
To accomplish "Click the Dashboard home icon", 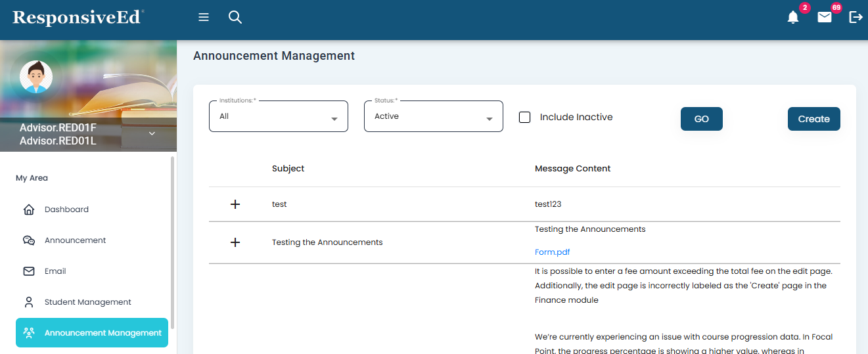I will [x=29, y=210].
